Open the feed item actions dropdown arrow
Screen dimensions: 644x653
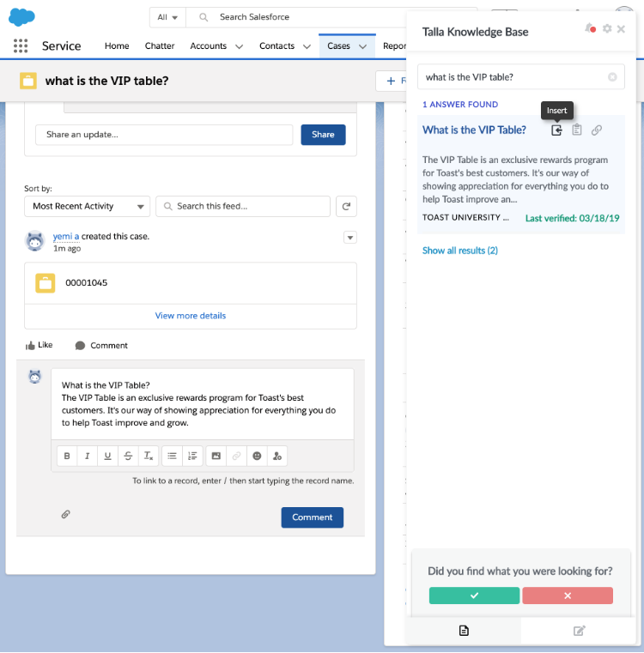click(350, 238)
